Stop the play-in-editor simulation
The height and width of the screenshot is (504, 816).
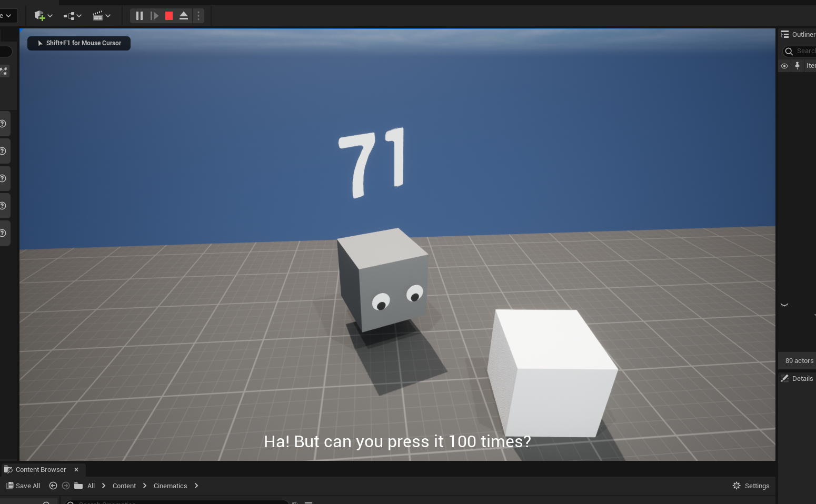[169, 16]
